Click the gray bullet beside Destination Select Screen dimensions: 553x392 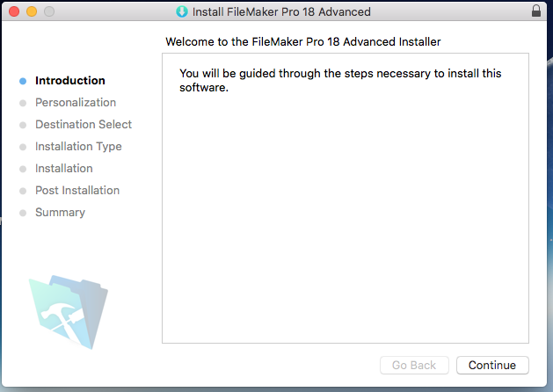tap(23, 125)
